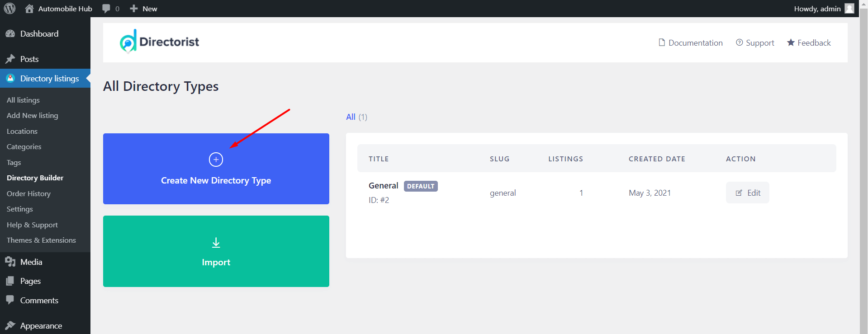Image resolution: width=868 pixels, height=334 pixels.
Task: Open the Dashboard menu
Action: [x=45, y=34]
